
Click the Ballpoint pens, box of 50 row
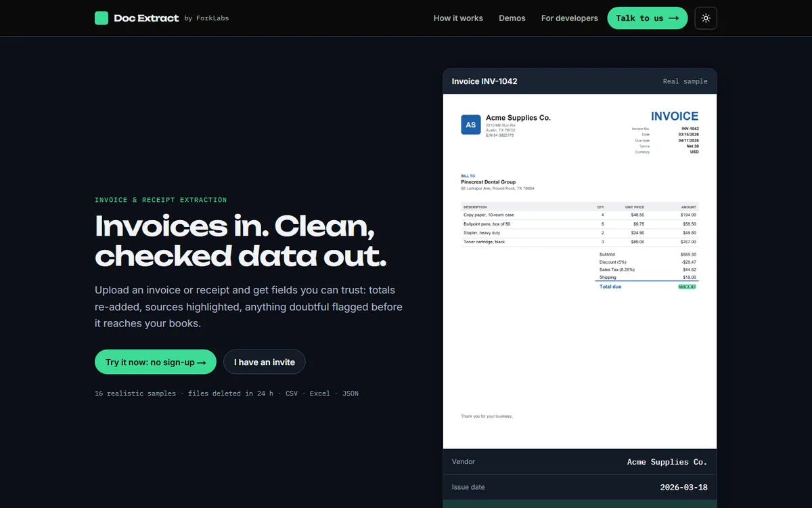pos(580,224)
